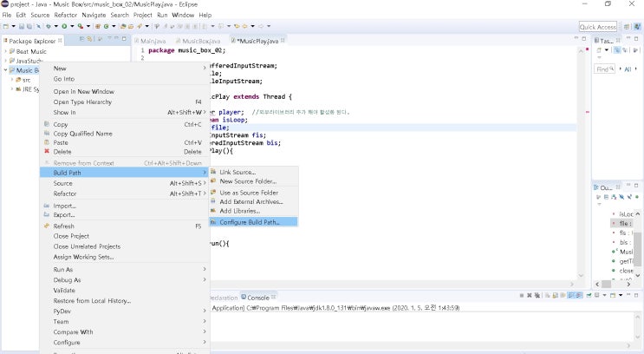The width and height of the screenshot is (644, 354).
Task: Expand the src folder in Package Explorer
Action: tap(12, 79)
